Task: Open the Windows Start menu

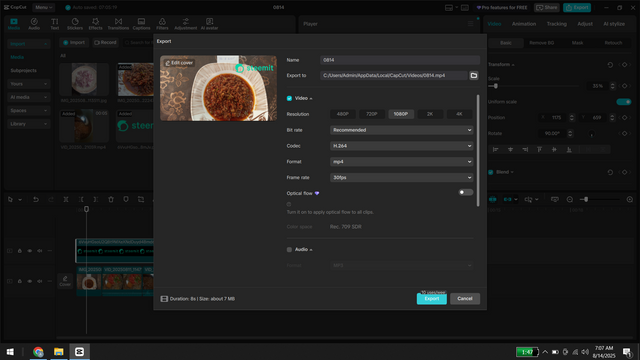Action: coord(10,351)
